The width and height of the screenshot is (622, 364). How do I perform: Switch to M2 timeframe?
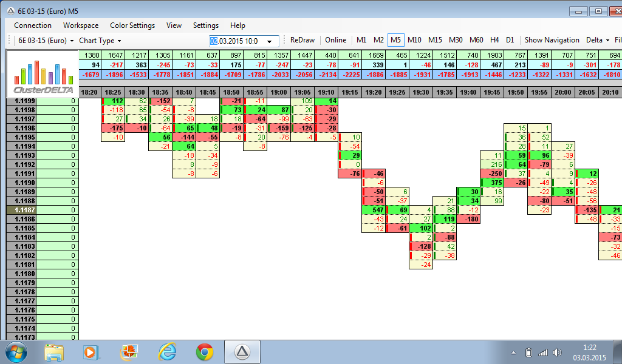pos(378,40)
